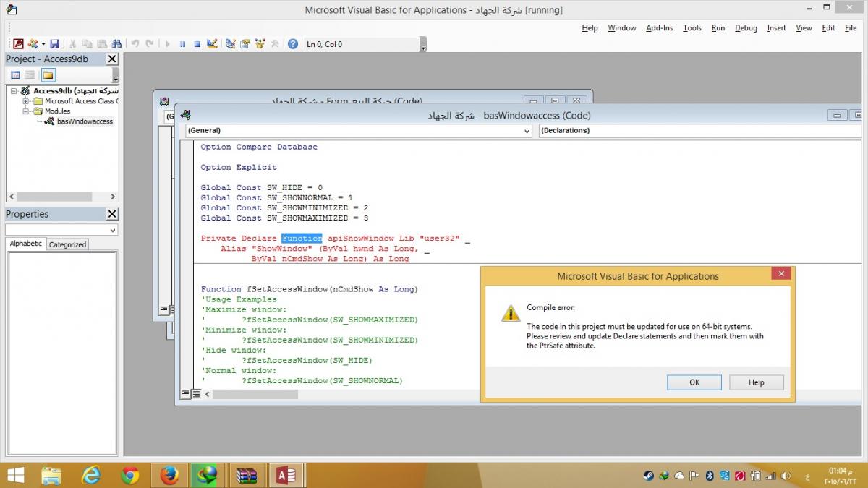
Task: Click the Copy toolbar icon
Action: (88, 44)
